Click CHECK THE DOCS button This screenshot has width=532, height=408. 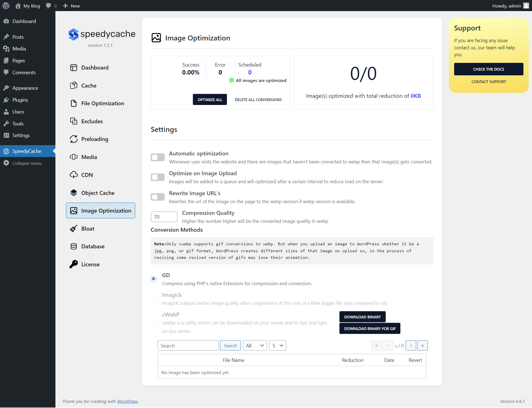488,69
